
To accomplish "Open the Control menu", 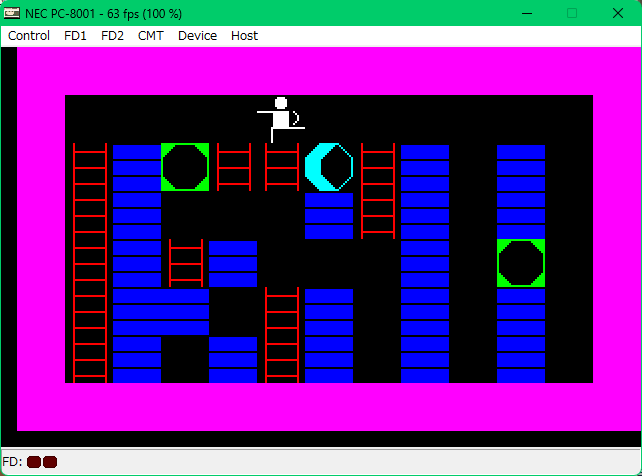I will click(29, 36).
